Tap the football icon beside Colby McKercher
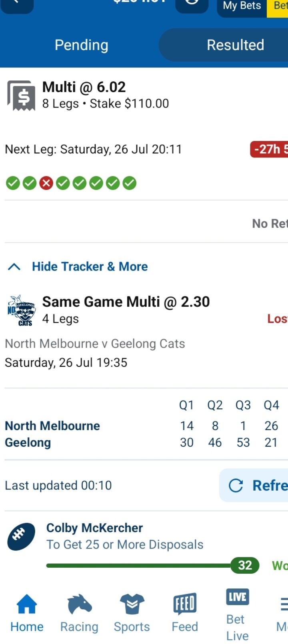Viewport: 288px width, 644px height. tap(21, 537)
